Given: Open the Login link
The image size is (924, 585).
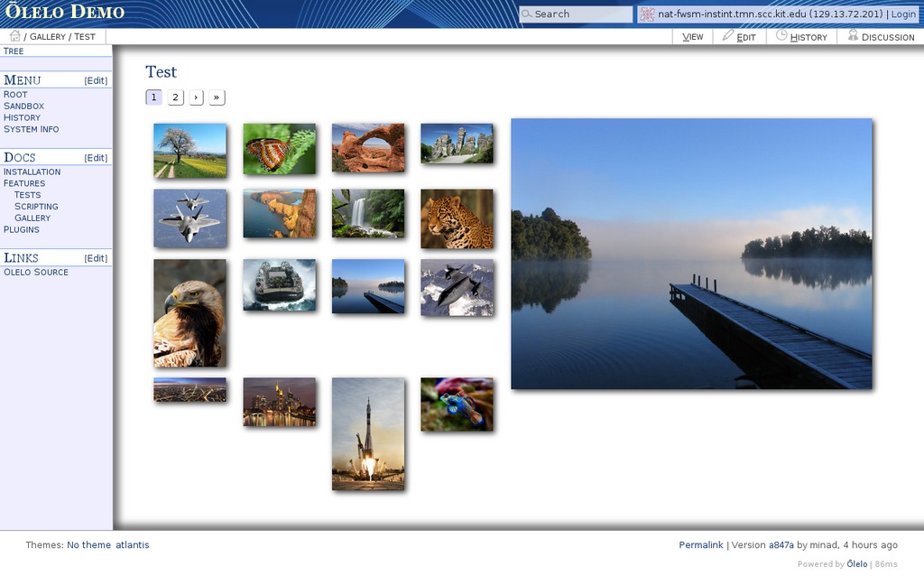Looking at the screenshot, I should pos(903,14).
